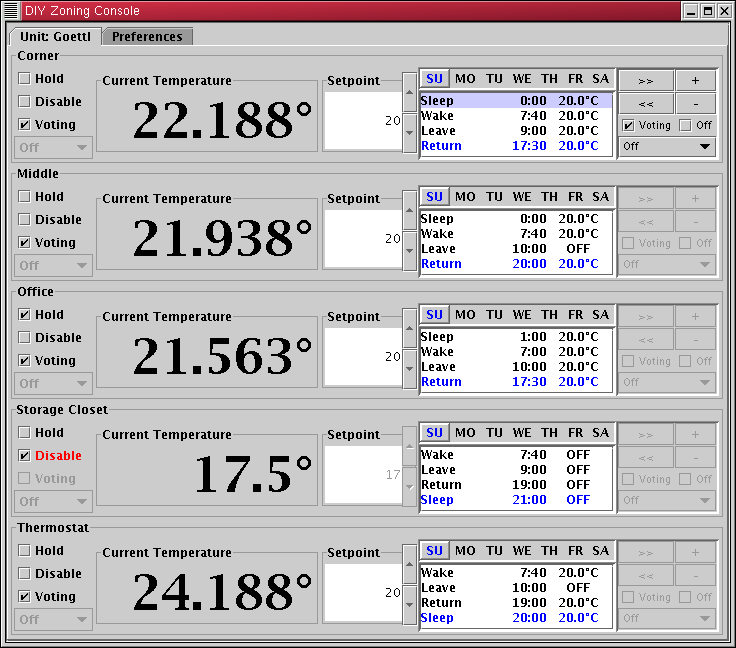Open the Corner zone left Off dropdown
Screen dimensions: 736x648
[54, 147]
